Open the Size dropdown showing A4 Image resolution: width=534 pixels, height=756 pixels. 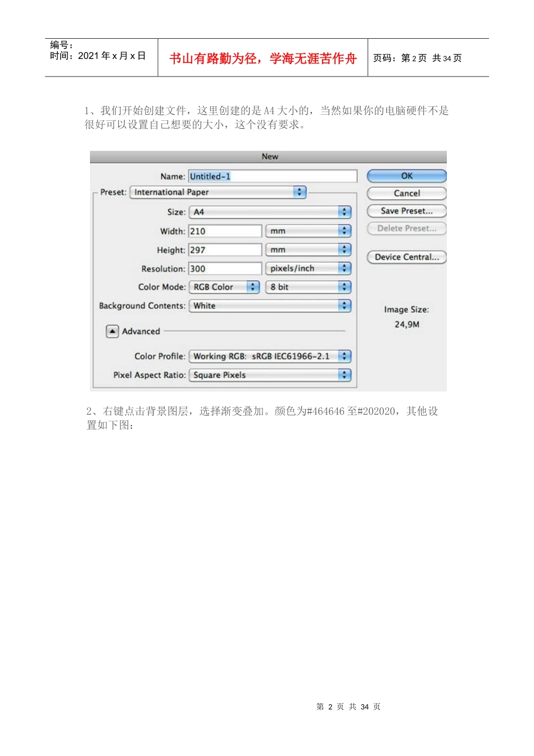click(270, 212)
